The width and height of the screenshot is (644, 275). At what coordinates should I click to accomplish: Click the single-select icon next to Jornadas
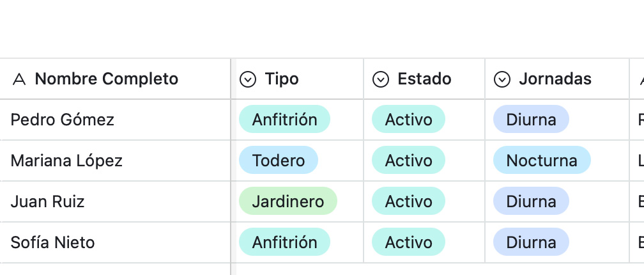coord(502,79)
